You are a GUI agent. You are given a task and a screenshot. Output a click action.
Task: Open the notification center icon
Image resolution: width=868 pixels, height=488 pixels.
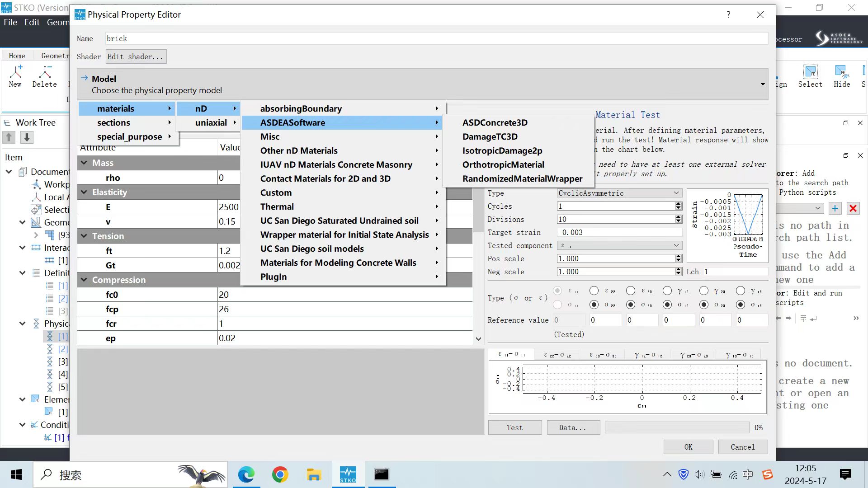coord(845,474)
